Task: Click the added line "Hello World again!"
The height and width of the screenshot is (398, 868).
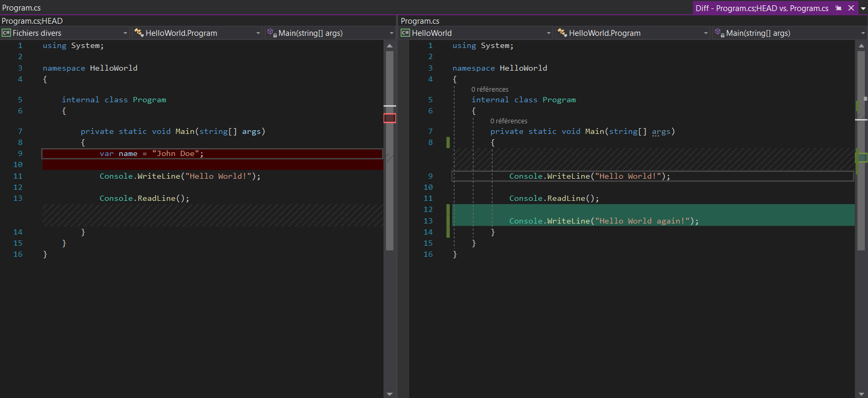Action: point(653,221)
